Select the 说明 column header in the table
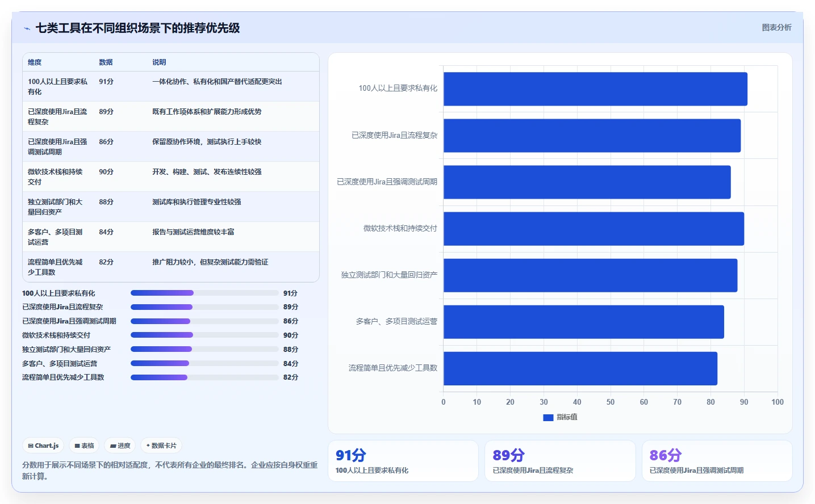815x504 pixels. click(159, 62)
